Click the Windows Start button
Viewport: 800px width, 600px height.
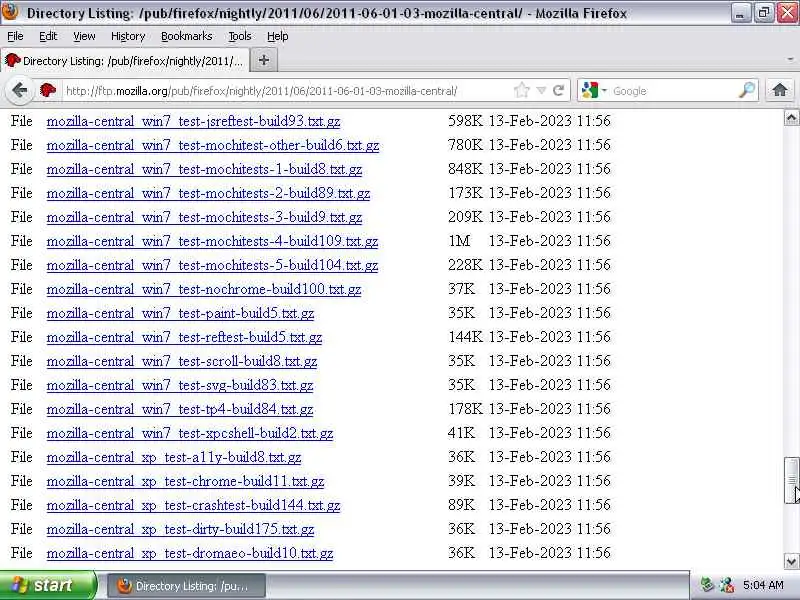(x=48, y=585)
